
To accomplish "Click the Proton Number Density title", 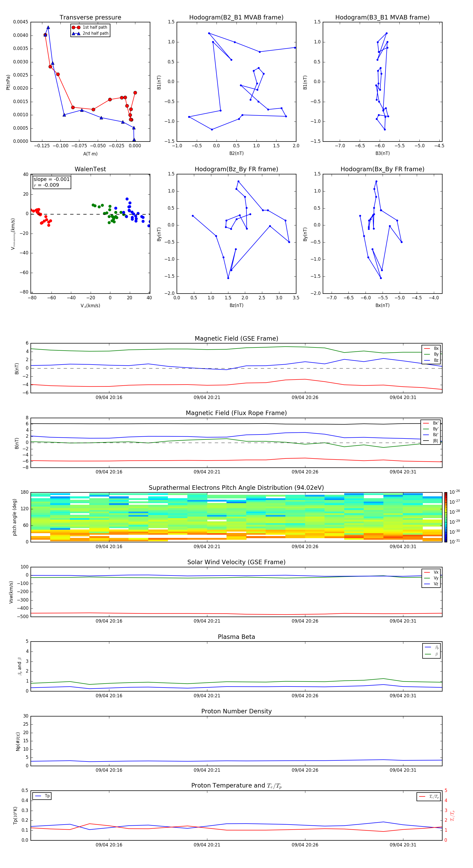I will 236,711.
